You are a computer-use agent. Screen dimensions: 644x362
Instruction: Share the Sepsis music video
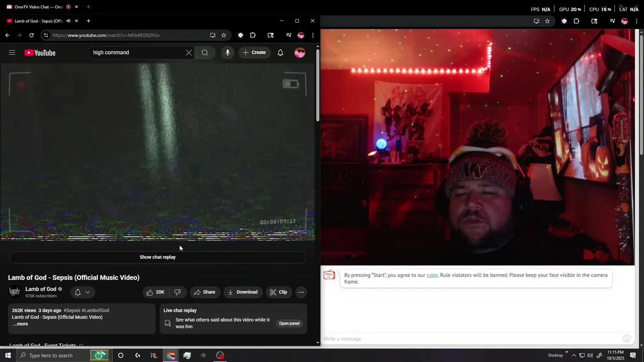point(205,292)
